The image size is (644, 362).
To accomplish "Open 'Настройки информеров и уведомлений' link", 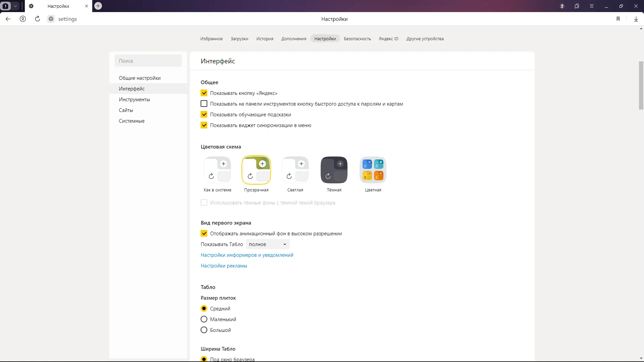I will pos(247,255).
